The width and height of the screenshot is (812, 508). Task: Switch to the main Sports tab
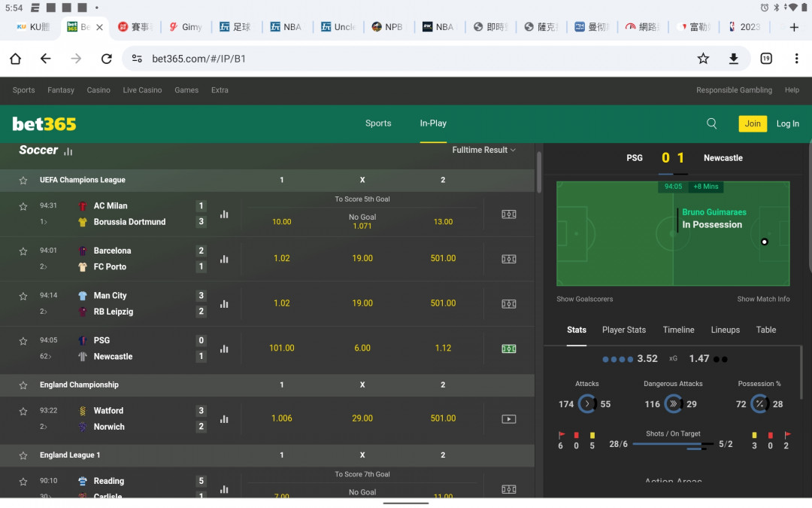(378, 123)
